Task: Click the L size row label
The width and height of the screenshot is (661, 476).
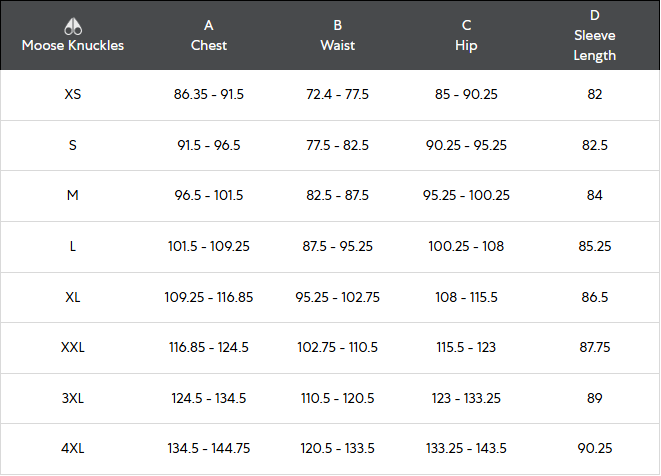Action: (x=73, y=246)
